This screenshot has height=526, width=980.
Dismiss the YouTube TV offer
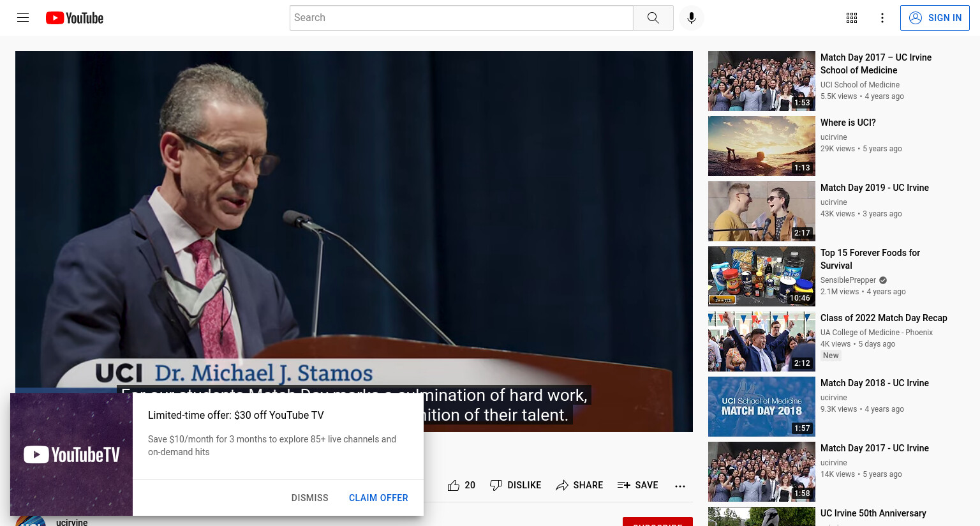point(310,498)
